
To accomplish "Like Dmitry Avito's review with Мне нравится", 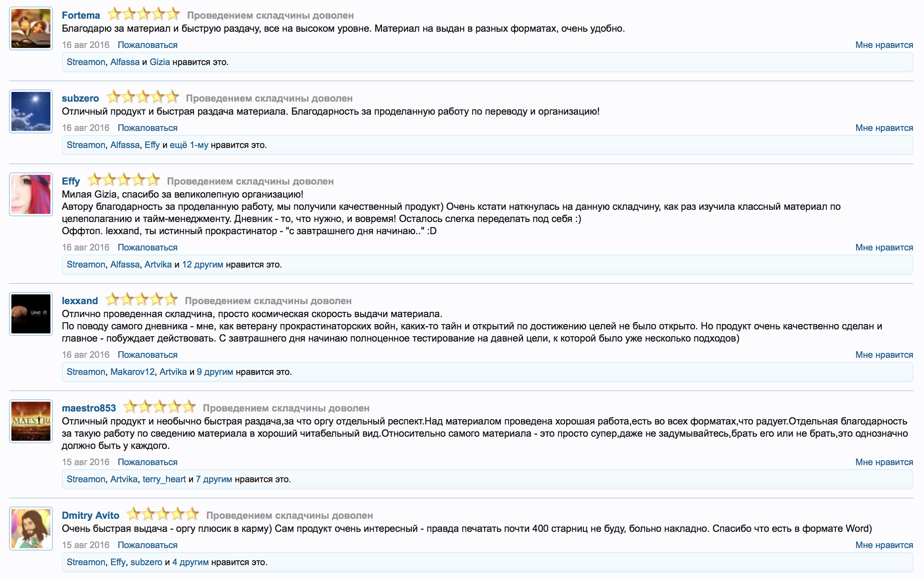I will pos(884,545).
